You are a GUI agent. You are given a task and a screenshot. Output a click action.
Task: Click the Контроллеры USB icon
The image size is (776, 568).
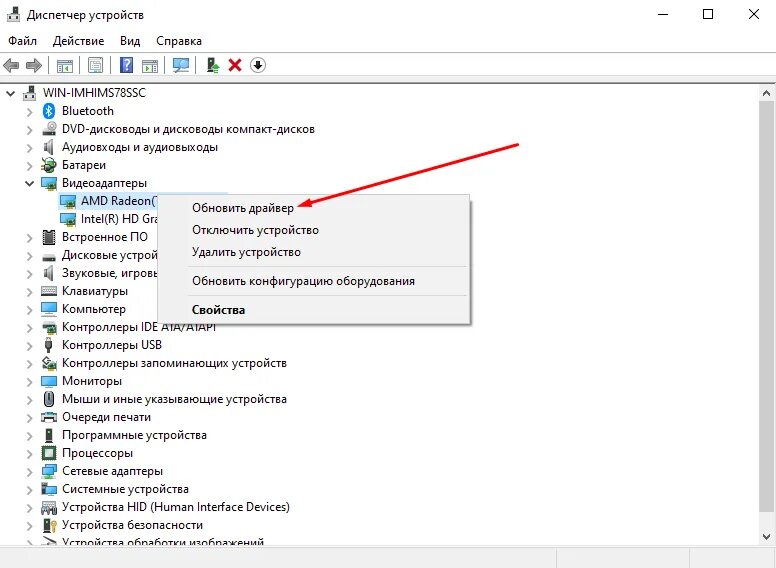[48, 344]
